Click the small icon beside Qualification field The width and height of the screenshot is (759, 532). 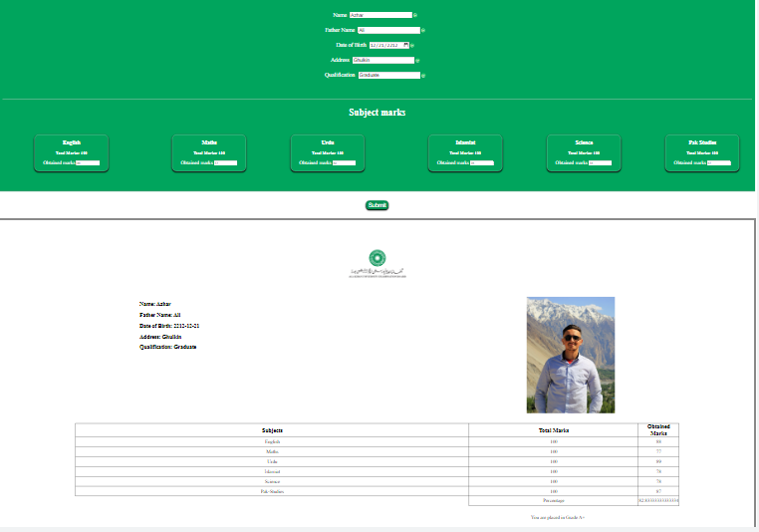[423, 76]
